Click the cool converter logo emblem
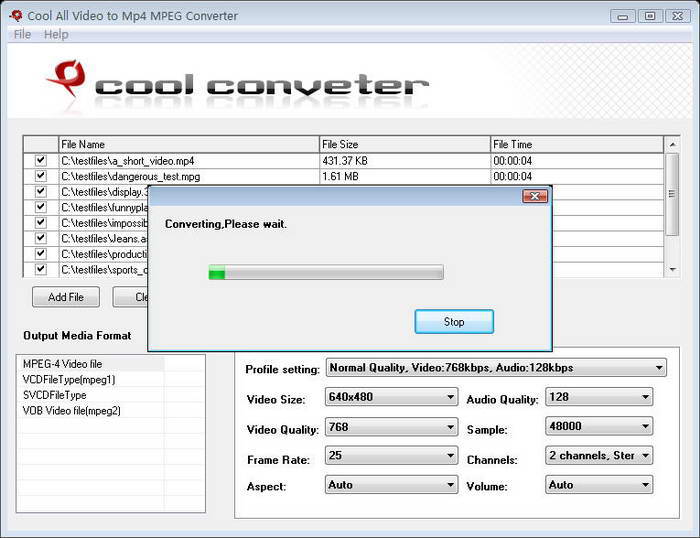 pyautogui.click(x=67, y=78)
